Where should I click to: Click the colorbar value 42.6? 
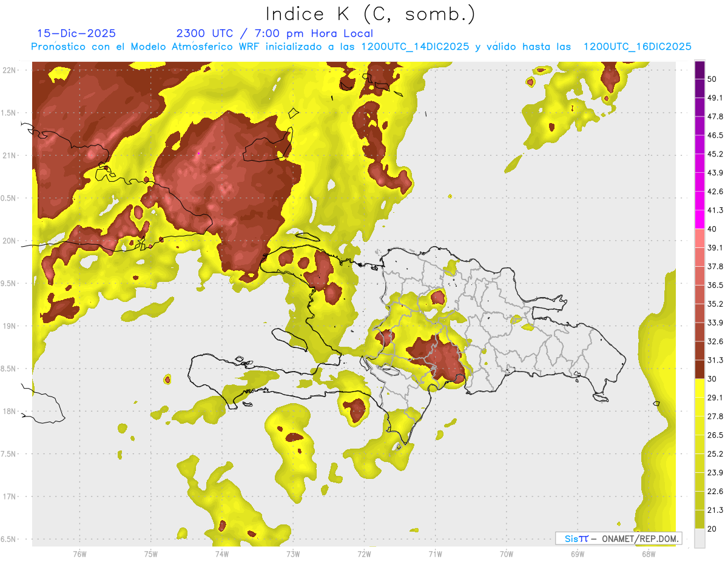(716, 192)
